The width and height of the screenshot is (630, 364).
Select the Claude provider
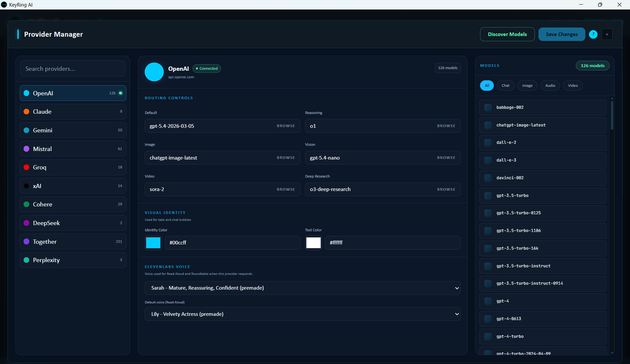[73, 112]
